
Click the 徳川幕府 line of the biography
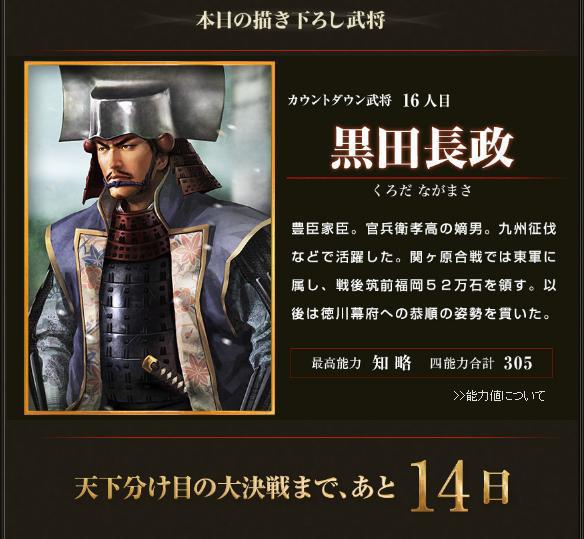pos(422,314)
